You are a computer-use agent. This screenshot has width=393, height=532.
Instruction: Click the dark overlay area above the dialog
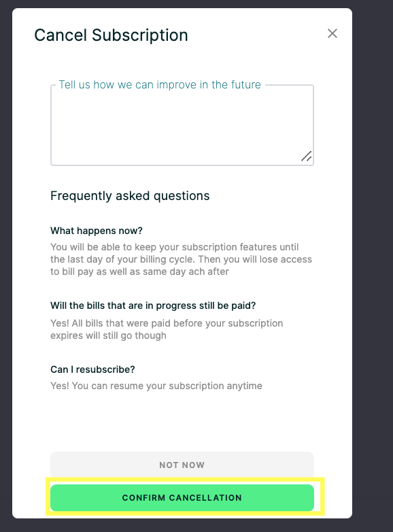point(182,3)
